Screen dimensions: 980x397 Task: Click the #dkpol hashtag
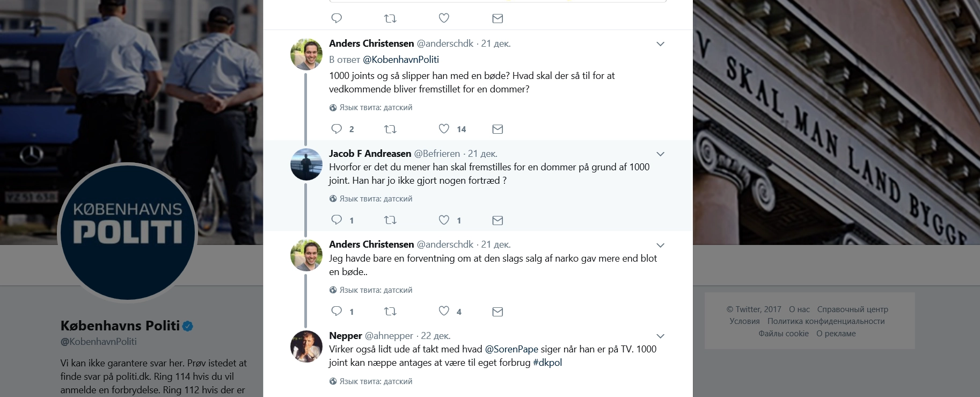[x=547, y=363]
